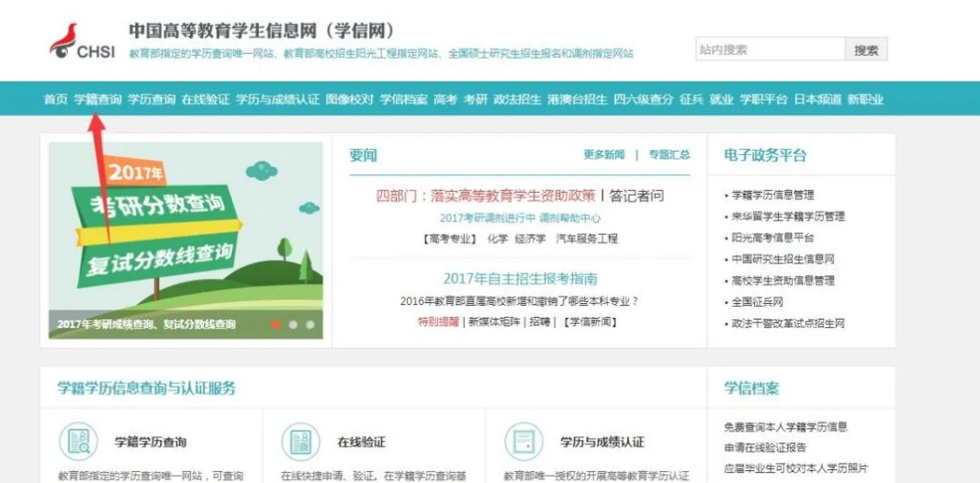980x483 pixels.
Task: Click the 2017考研分数查询 banner image
Action: tap(186, 241)
